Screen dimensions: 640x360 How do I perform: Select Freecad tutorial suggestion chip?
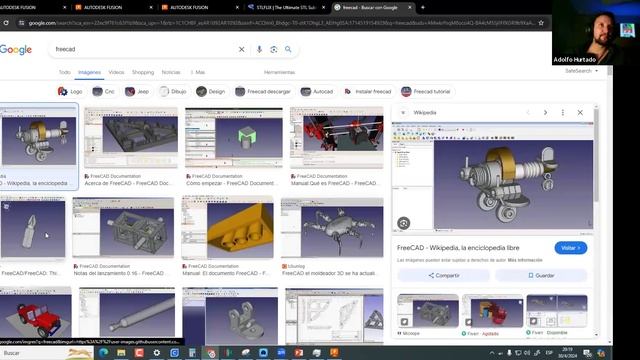pos(426,91)
